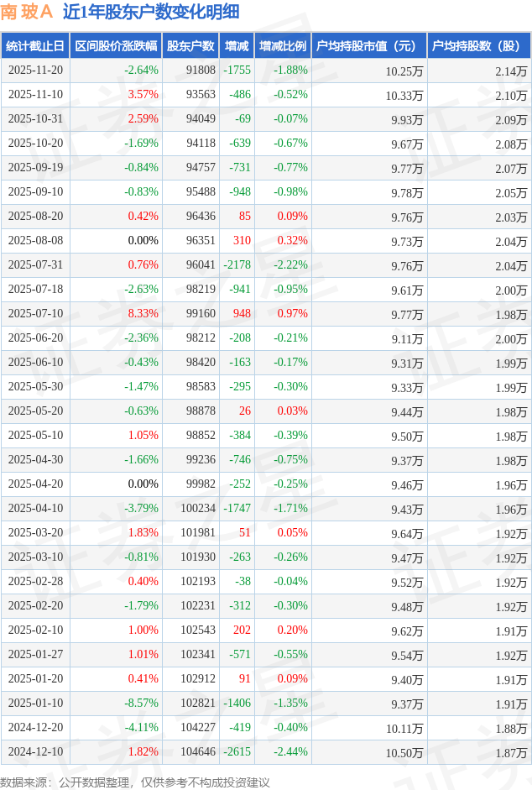
Task: Select the 增减比例 column header
Action: [282, 46]
